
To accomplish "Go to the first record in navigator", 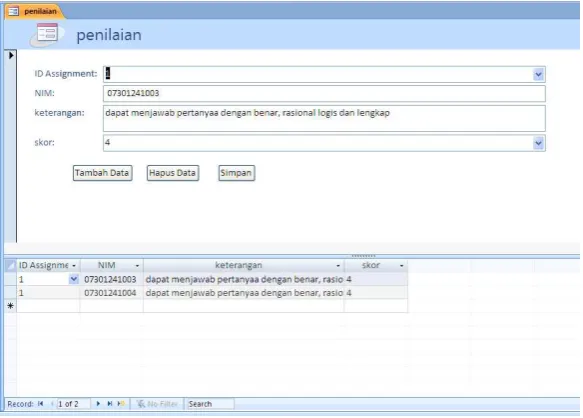I will click(41, 404).
